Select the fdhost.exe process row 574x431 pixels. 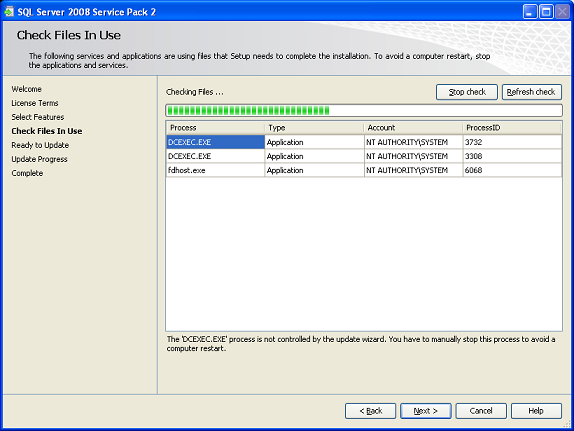click(364, 170)
